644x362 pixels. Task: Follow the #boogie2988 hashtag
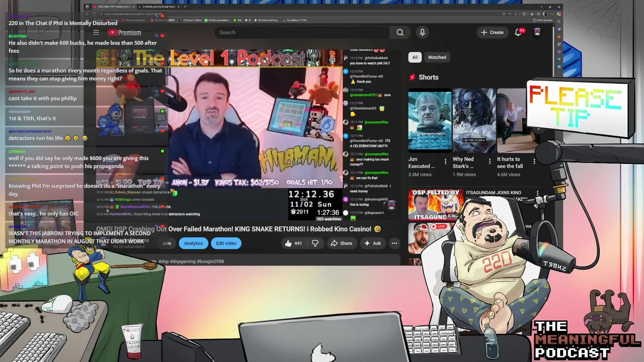(210, 261)
